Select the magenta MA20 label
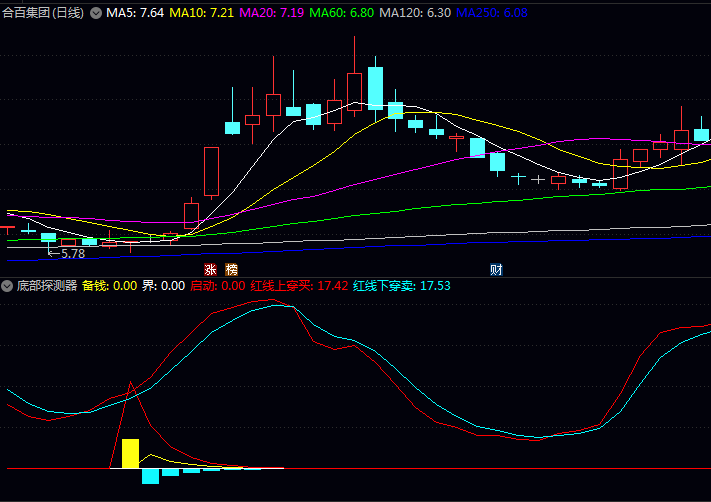Screen dimensions: 711x502 272,13
